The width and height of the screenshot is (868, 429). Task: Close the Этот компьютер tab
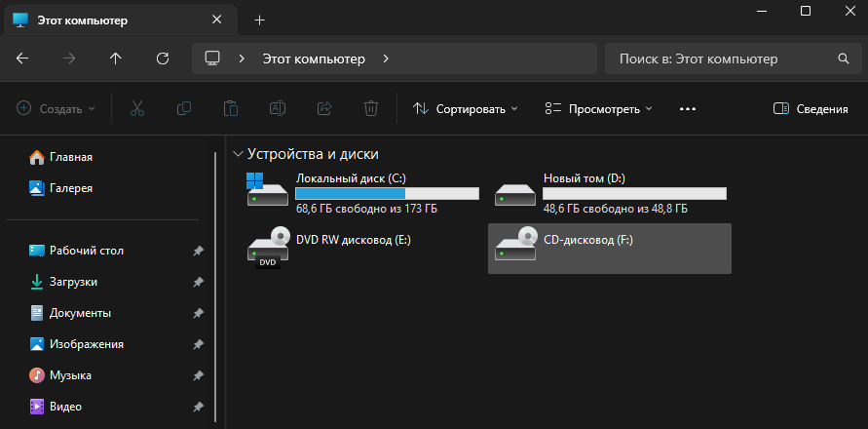pyautogui.click(x=216, y=19)
